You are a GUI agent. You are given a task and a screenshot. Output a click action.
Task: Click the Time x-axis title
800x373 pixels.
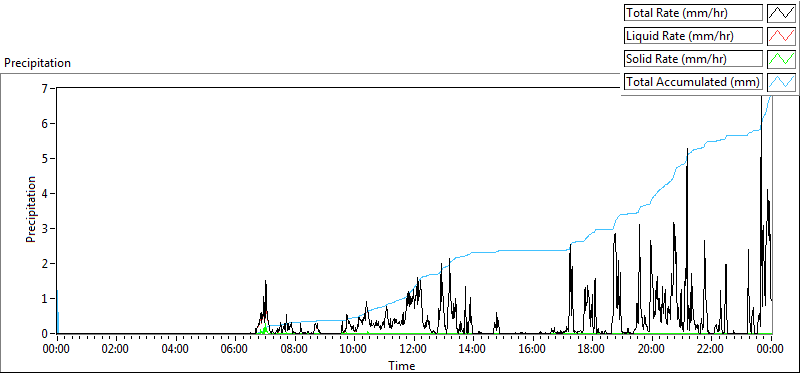[x=402, y=365]
